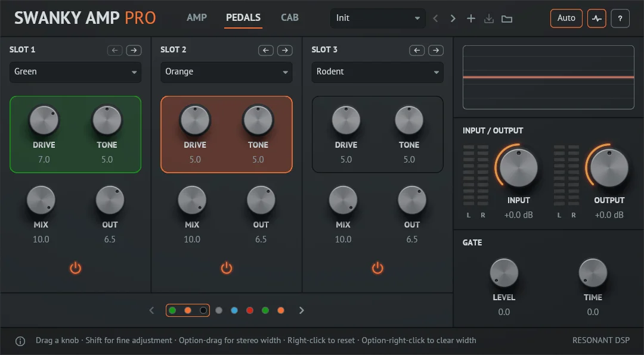Go to next preset arrow
The width and height of the screenshot is (644, 355).
453,18
